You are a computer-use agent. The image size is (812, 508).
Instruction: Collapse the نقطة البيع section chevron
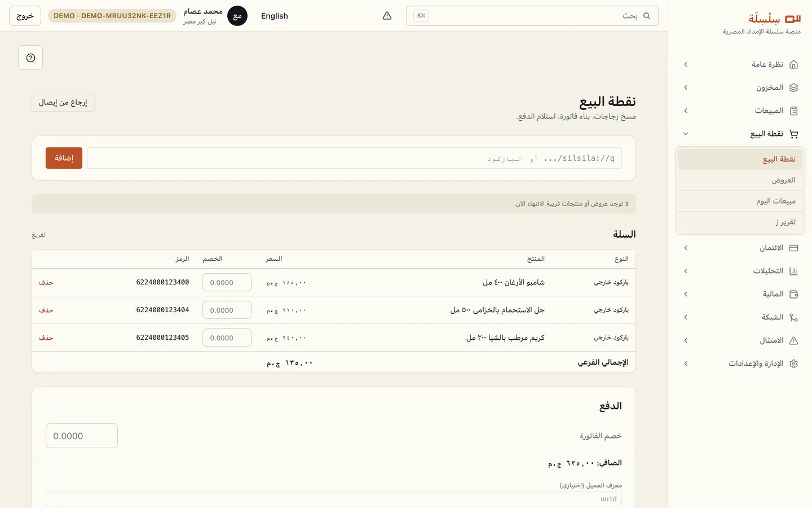[686, 134]
